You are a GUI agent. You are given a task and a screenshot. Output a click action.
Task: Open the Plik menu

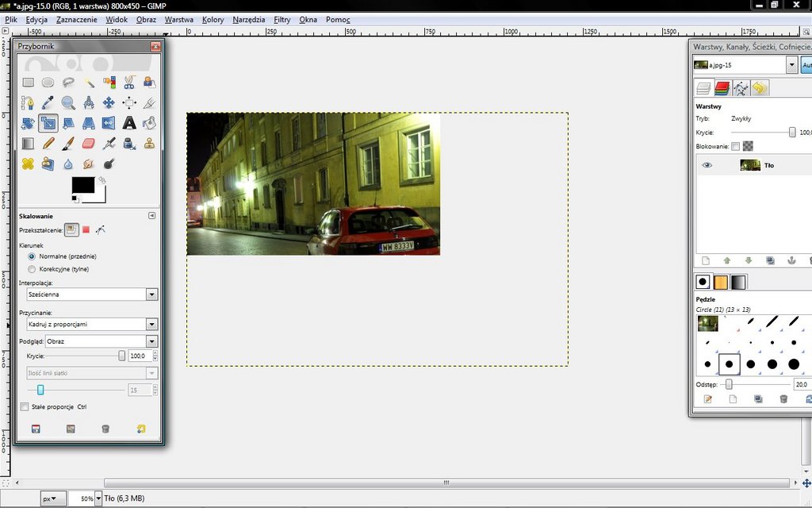pos(11,20)
